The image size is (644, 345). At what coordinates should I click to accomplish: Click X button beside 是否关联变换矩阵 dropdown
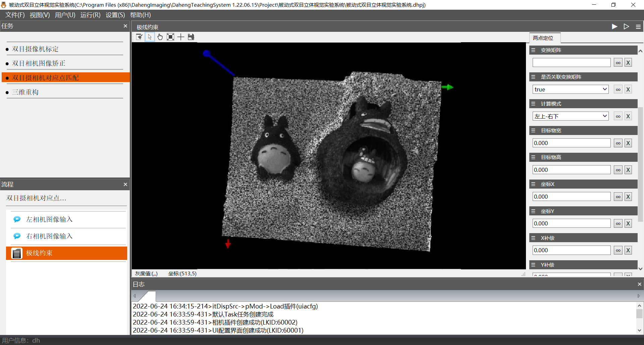tap(628, 89)
